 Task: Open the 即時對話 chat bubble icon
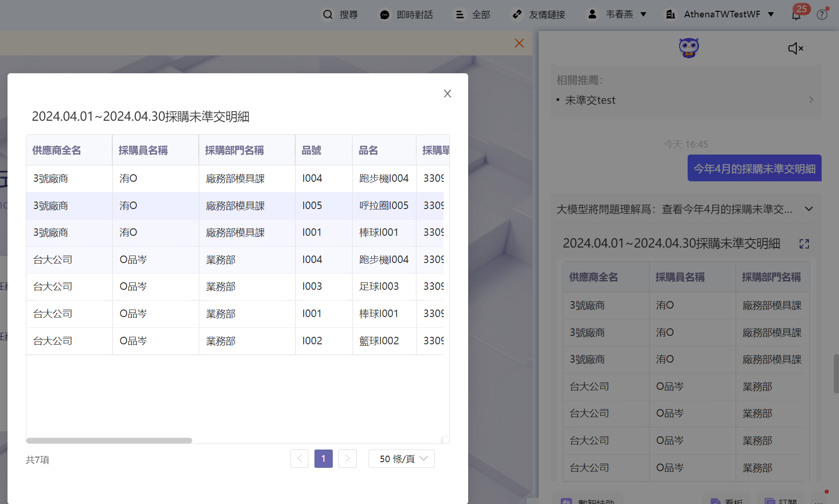tap(384, 15)
